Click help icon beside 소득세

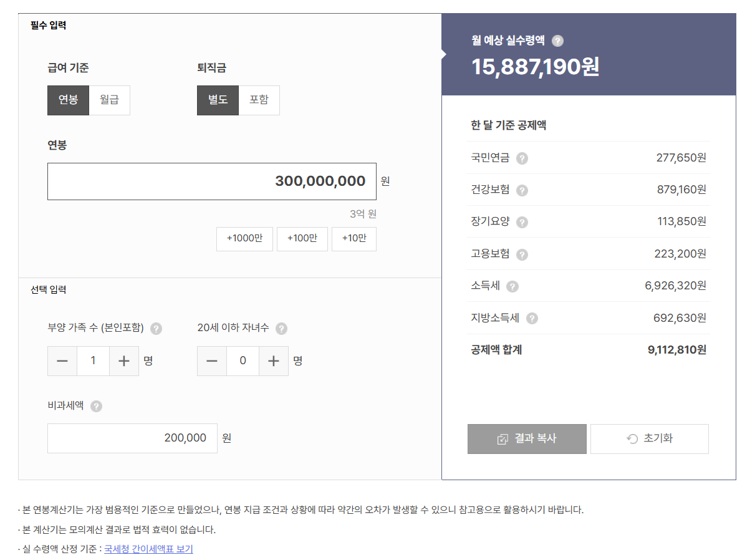click(x=512, y=286)
